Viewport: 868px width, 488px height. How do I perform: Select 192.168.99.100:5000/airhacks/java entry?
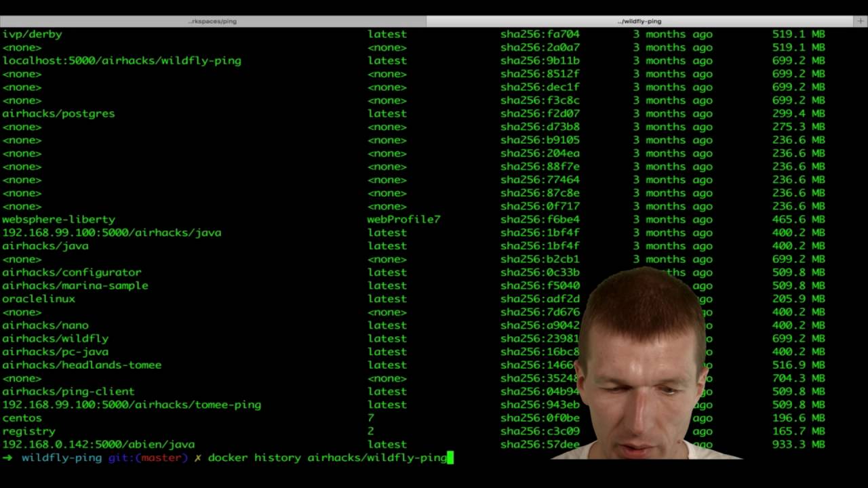pos(112,232)
